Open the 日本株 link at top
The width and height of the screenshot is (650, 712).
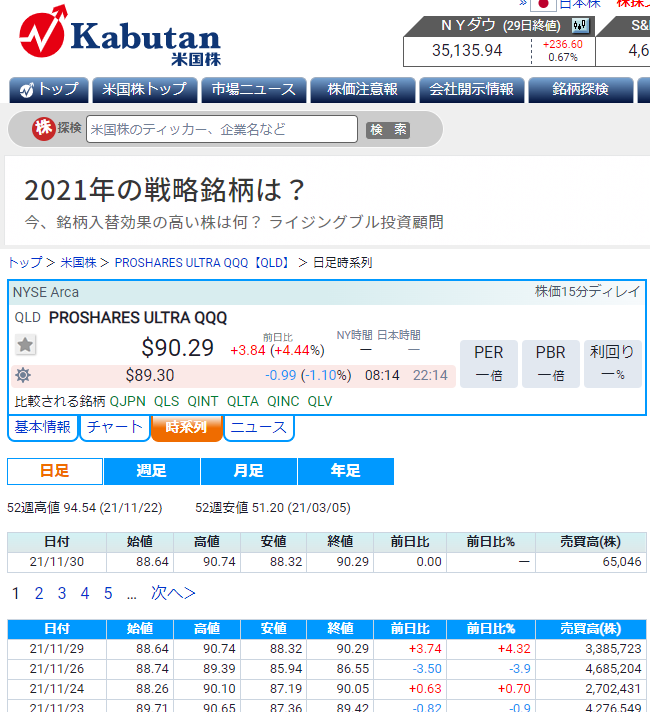click(580, 4)
